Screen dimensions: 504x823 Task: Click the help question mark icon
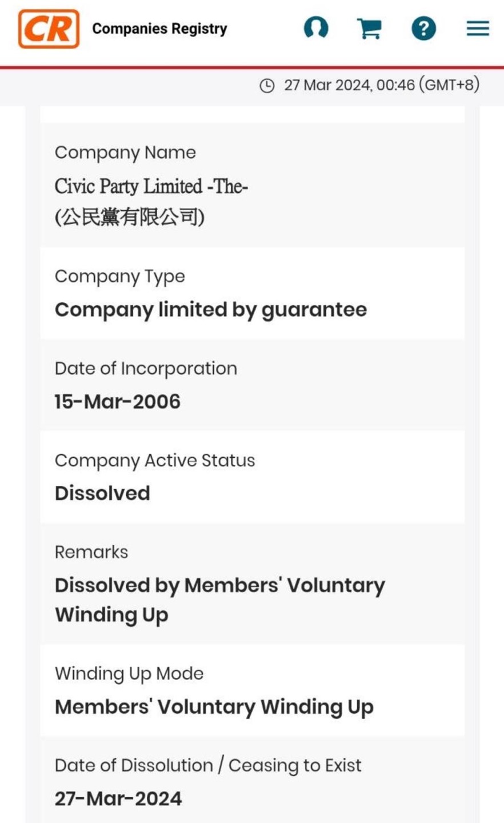[423, 28]
